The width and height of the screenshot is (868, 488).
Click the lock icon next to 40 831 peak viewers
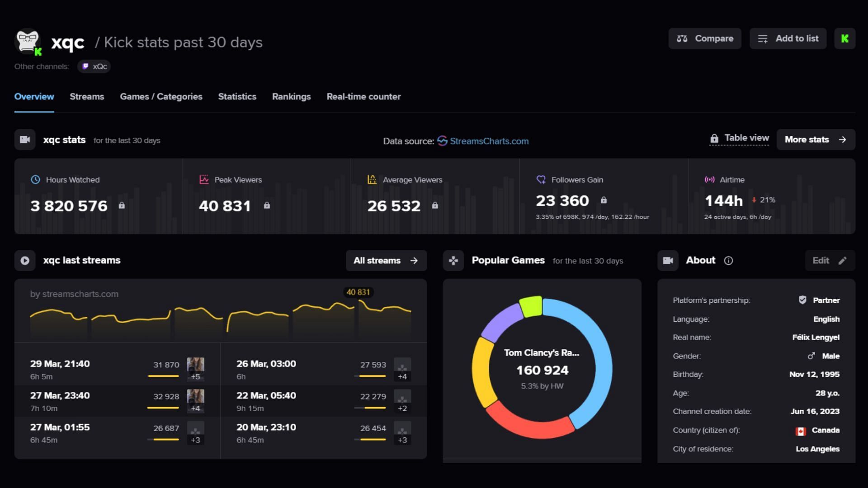(x=267, y=205)
